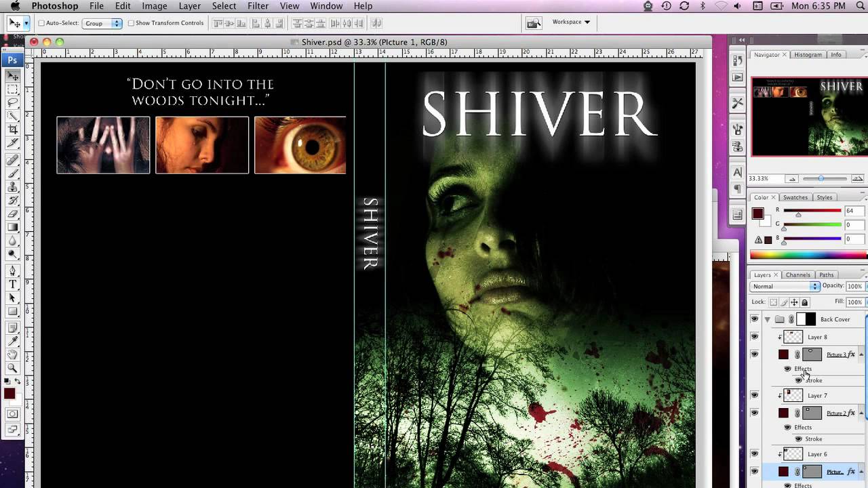Select the Healing Brush tool

click(12, 160)
